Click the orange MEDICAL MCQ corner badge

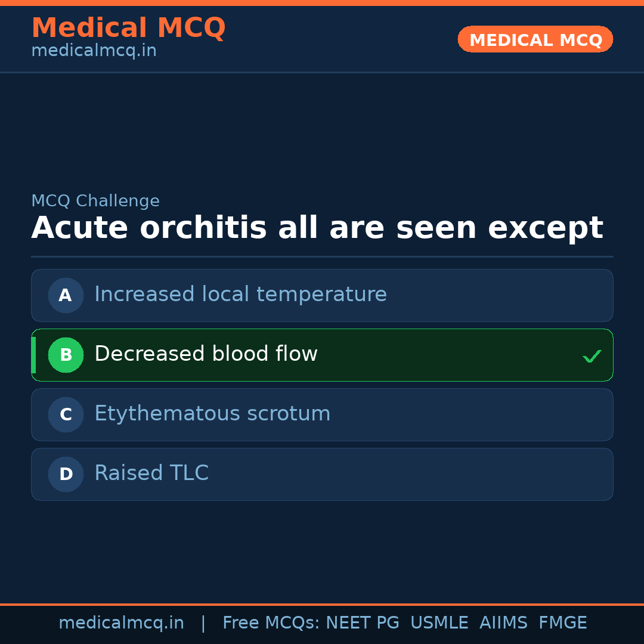click(535, 39)
